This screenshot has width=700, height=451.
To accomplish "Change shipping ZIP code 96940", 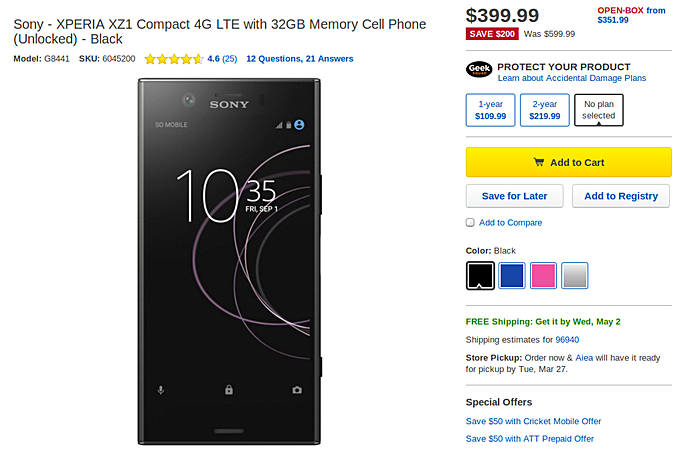I will (x=567, y=340).
